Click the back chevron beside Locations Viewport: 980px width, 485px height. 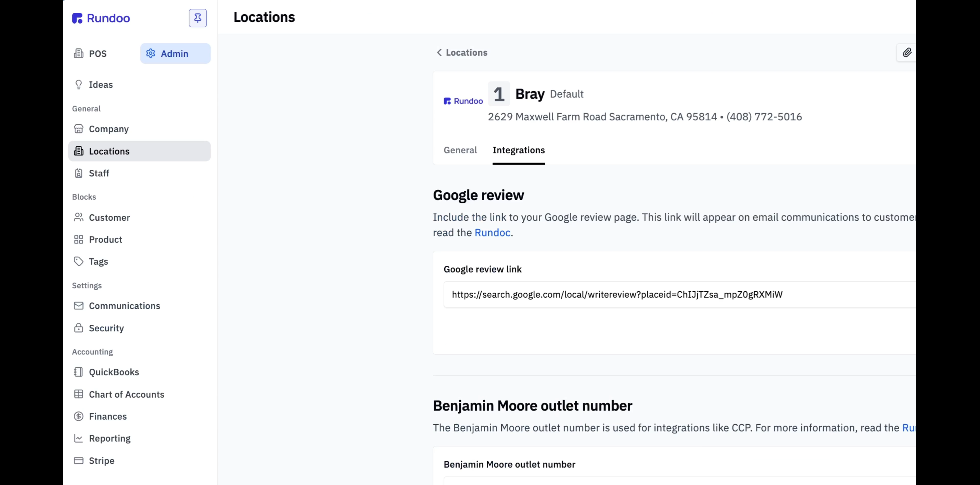pyautogui.click(x=439, y=53)
